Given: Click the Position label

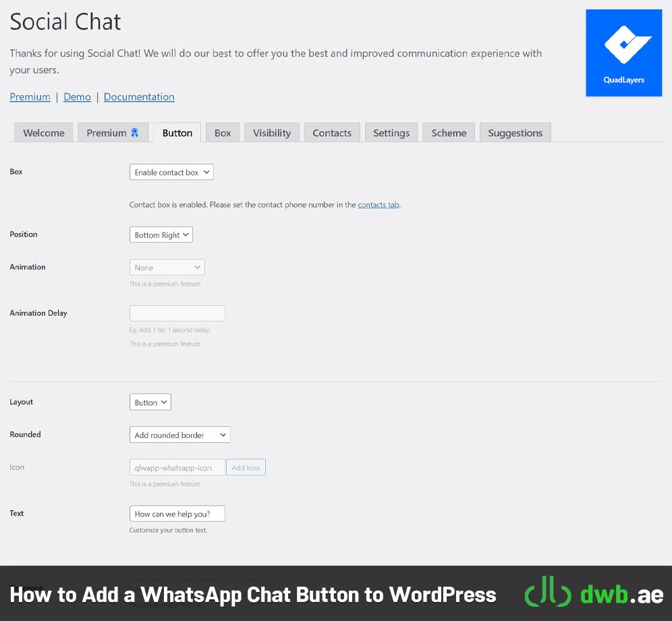Looking at the screenshot, I should (24, 234).
